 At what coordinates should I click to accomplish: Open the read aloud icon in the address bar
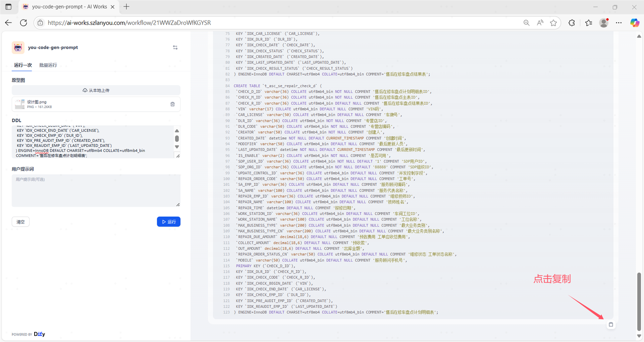(x=540, y=23)
